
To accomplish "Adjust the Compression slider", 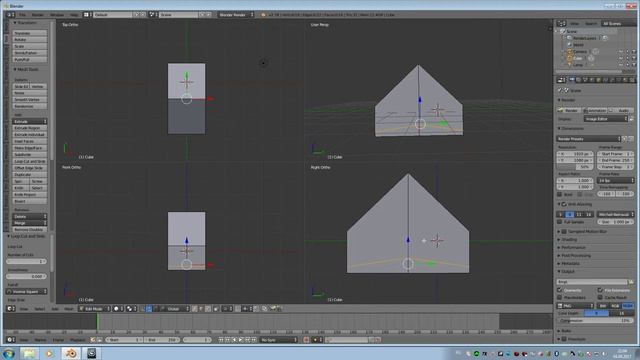I will point(596,321).
